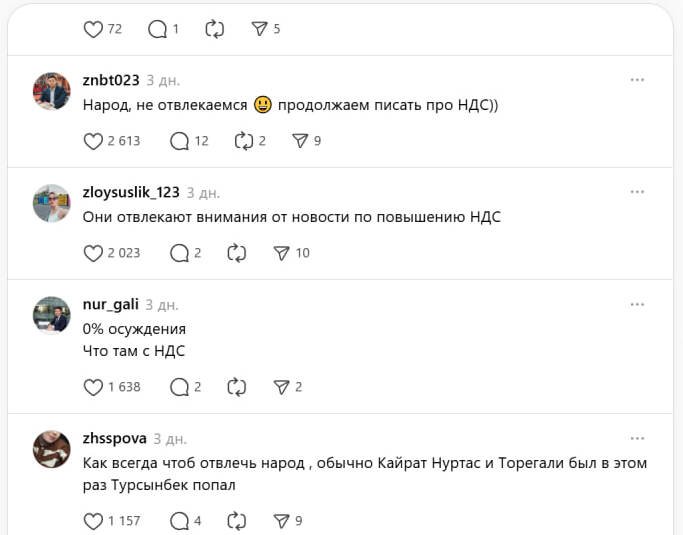
Task: Like the zhsspova comment
Action: tap(93, 520)
